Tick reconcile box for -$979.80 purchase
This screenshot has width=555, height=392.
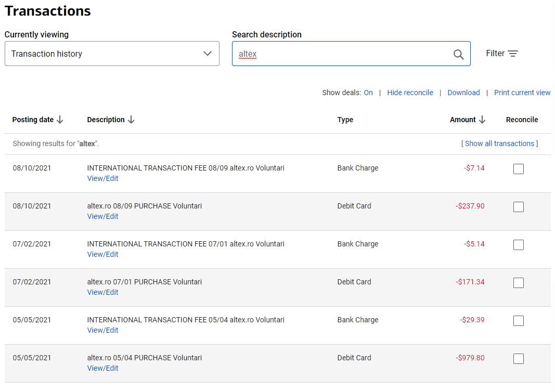pyautogui.click(x=518, y=359)
